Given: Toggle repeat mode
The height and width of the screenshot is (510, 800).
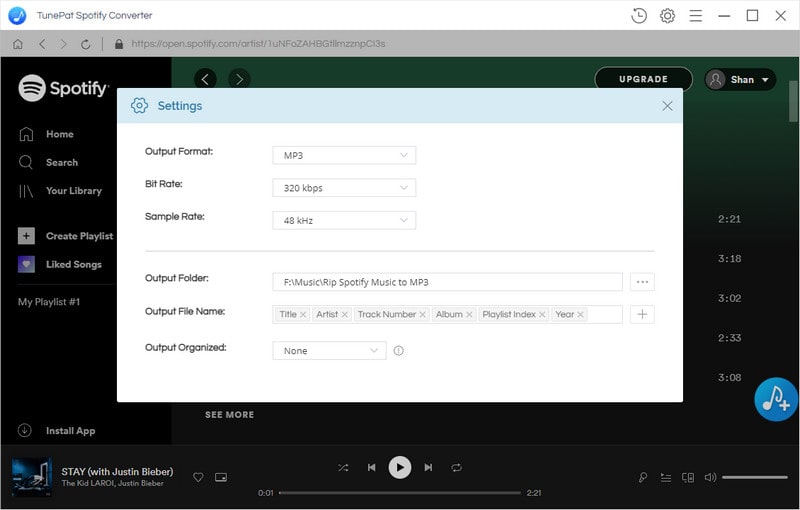Looking at the screenshot, I should [x=457, y=467].
